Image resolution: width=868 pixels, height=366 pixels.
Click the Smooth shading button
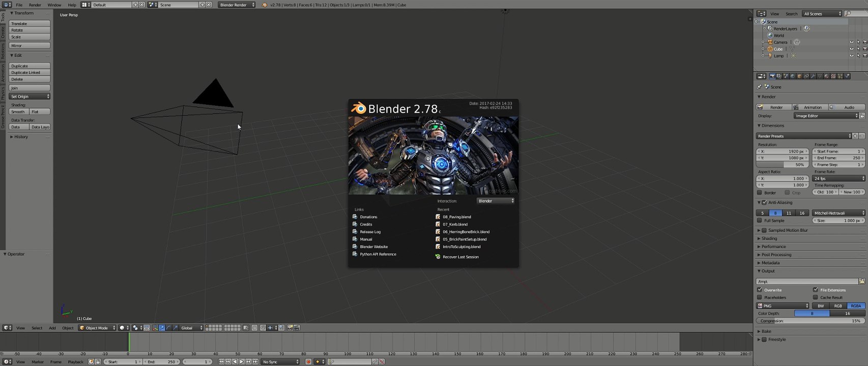[x=18, y=112]
